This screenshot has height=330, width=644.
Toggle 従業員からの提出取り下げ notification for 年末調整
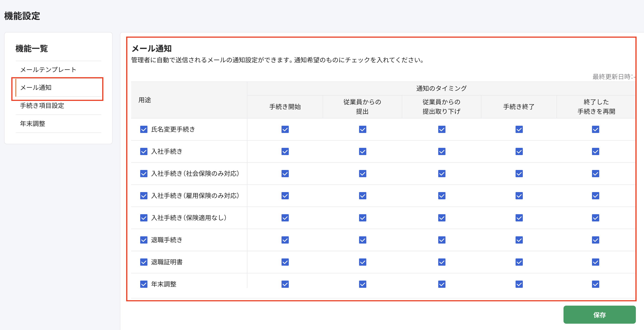tap(441, 284)
